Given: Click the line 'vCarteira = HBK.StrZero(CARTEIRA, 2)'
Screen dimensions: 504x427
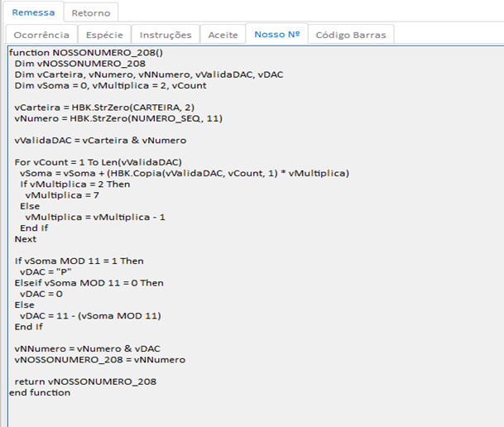Looking at the screenshot, I should coord(104,107).
